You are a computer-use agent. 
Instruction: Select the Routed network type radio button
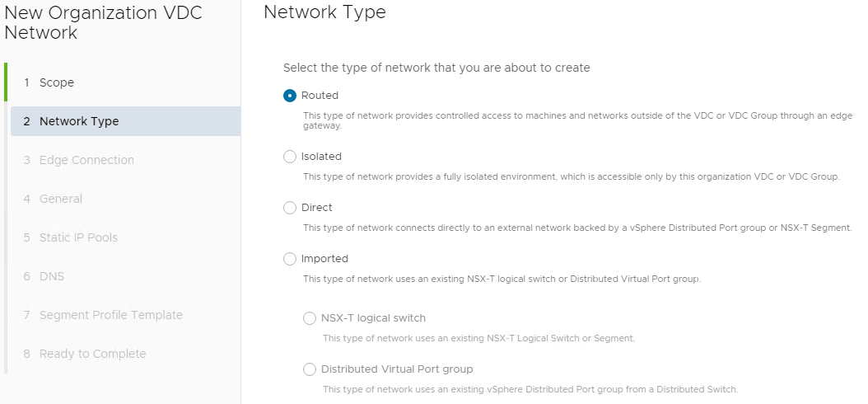point(290,96)
